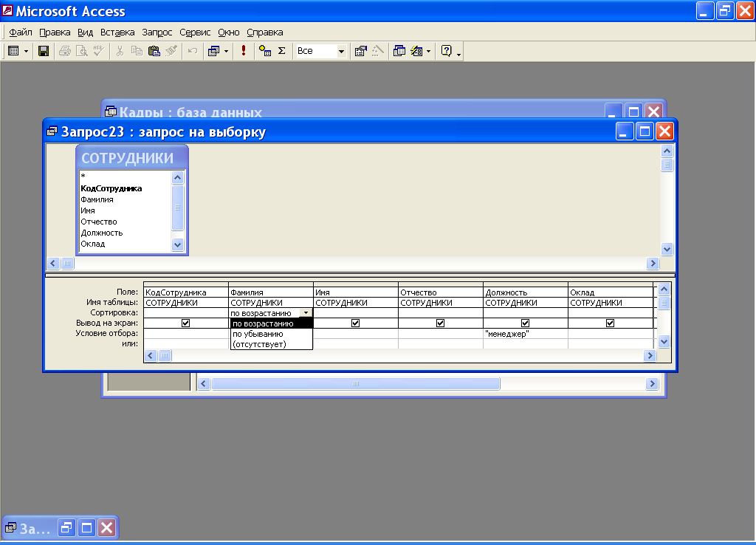Click the Copy toolbar icon
Image resolution: width=756 pixels, height=545 pixels.
pos(137,51)
